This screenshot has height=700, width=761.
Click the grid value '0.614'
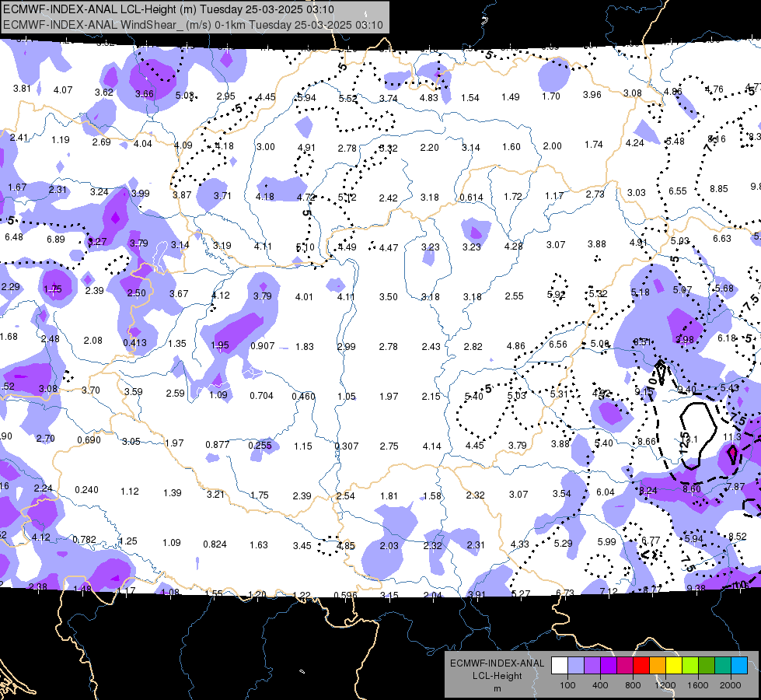pyautogui.click(x=471, y=198)
